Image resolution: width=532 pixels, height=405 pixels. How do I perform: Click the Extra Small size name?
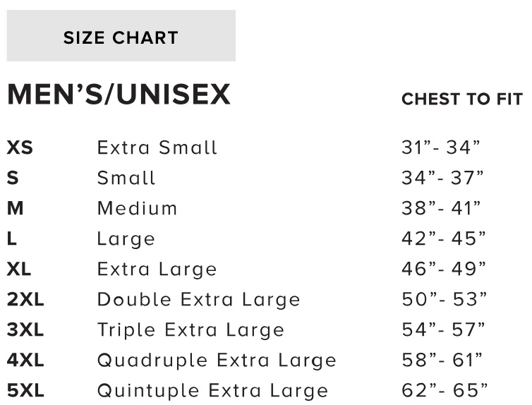157,148
